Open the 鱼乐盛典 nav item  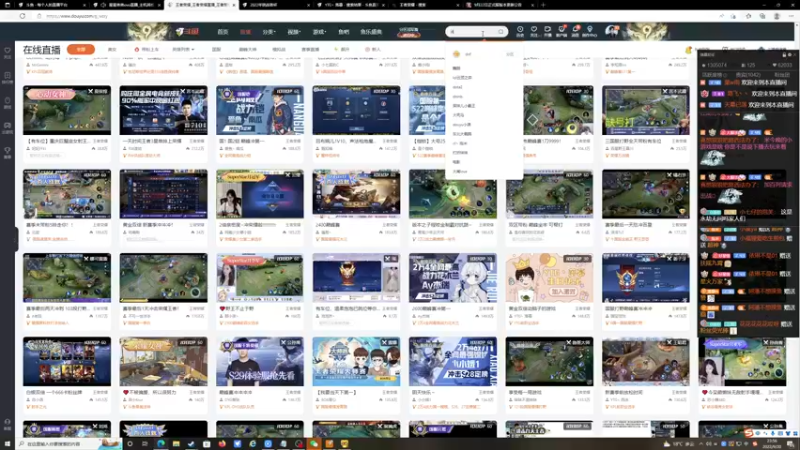(371, 32)
